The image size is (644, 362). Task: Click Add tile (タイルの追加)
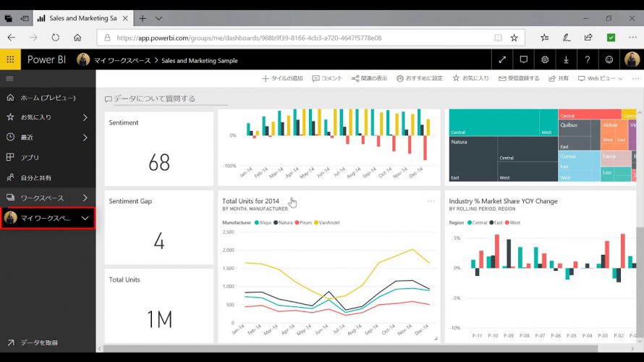(x=283, y=78)
